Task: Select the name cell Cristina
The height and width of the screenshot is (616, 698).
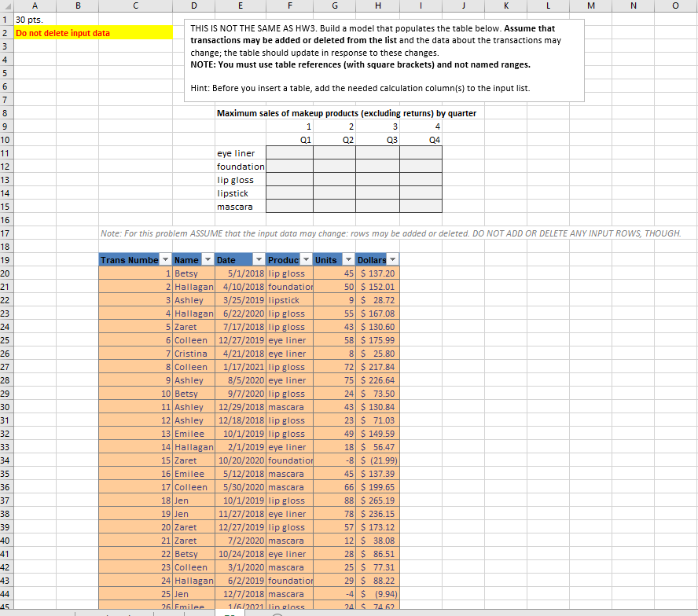Action: 193,354
